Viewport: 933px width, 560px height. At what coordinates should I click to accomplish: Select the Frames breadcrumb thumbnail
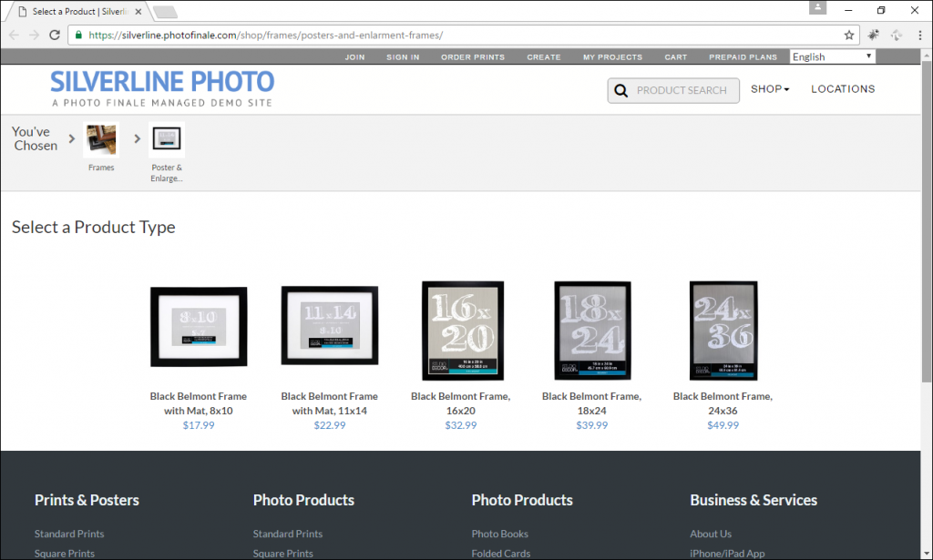[x=101, y=139]
